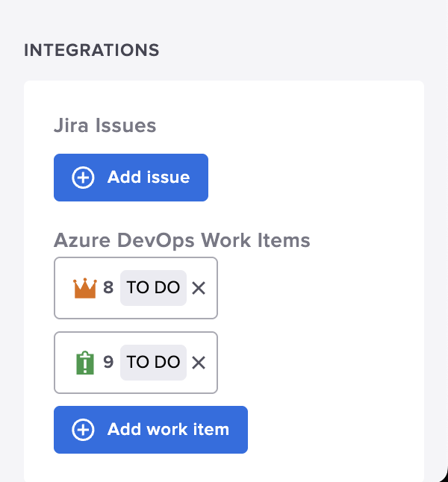
Task: Click the green exclamation work item icon
Action: 85,363
